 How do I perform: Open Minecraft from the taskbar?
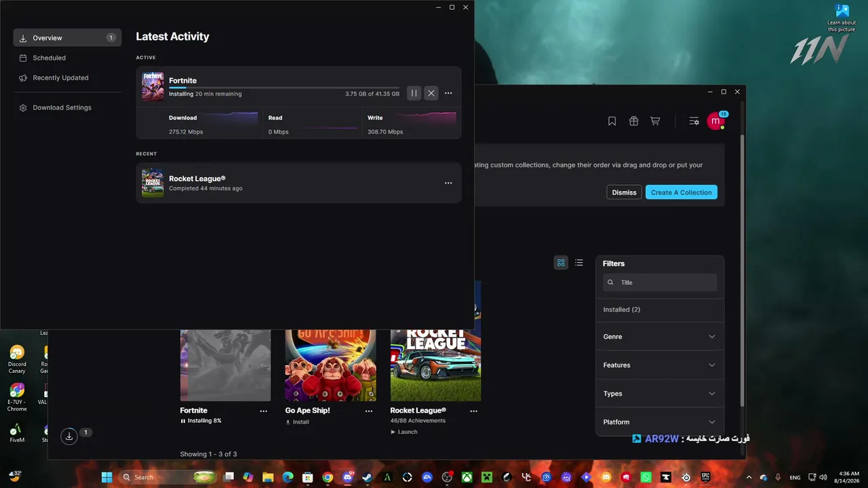(x=486, y=477)
